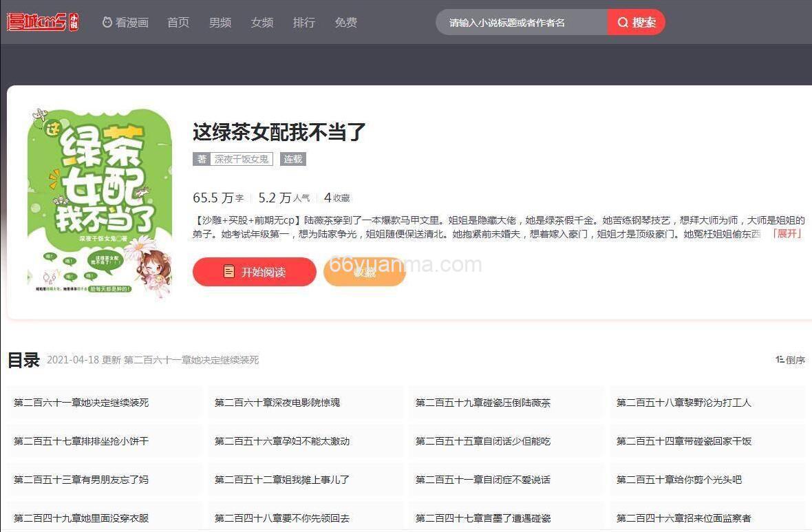Open the 排行 rankings page
The height and width of the screenshot is (532, 812).
[303, 21]
